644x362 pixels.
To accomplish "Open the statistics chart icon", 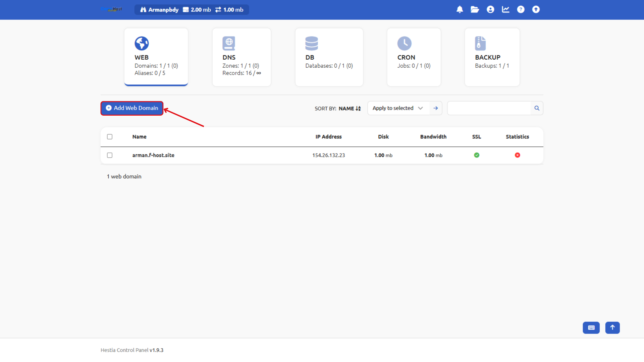I will coord(505,9).
